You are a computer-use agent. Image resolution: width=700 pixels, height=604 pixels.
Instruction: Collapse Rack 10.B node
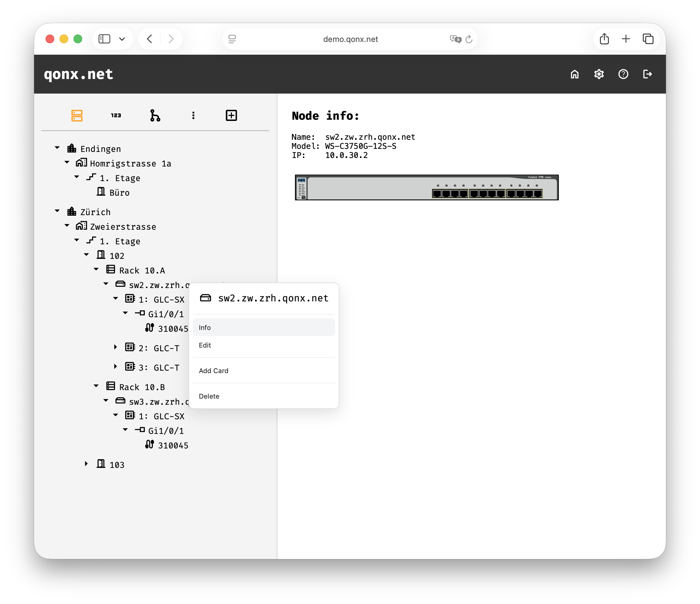point(96,386)
